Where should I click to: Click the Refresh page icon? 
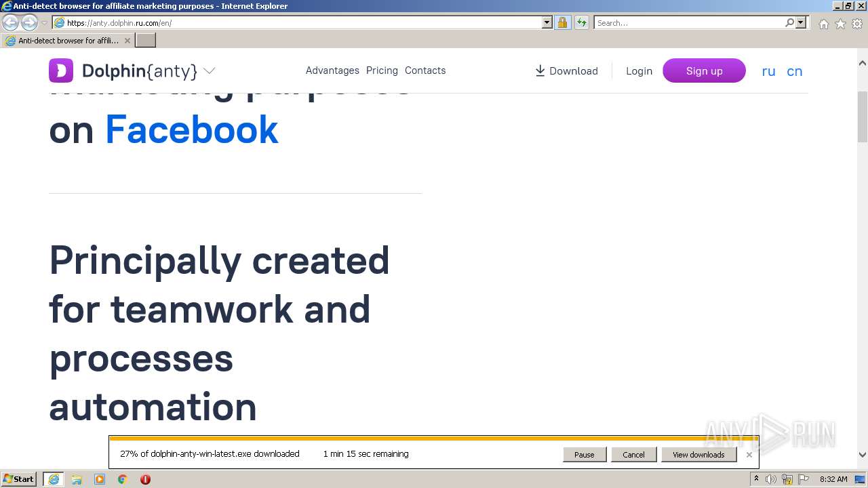click(x=582, y=23)
